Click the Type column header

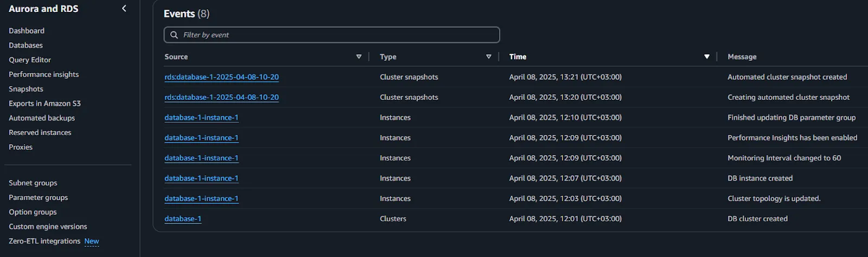(x=388, y=56)
